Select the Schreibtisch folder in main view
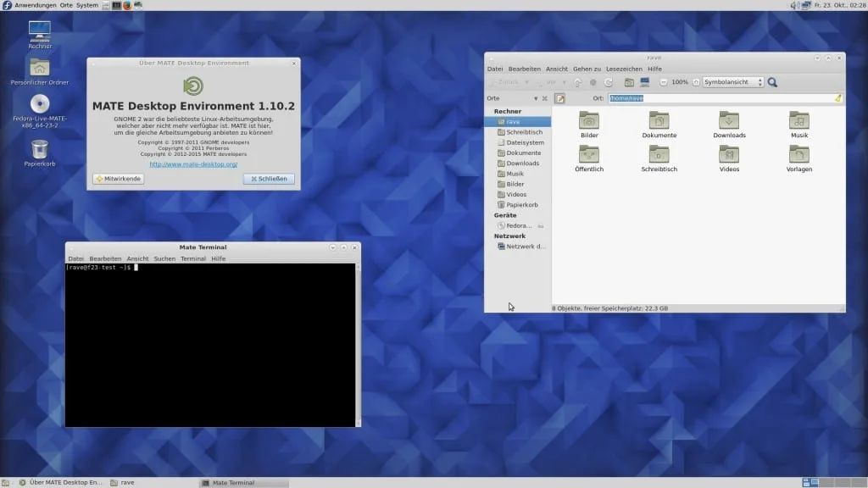Screen dimensions: 868x488 (659, 158)
